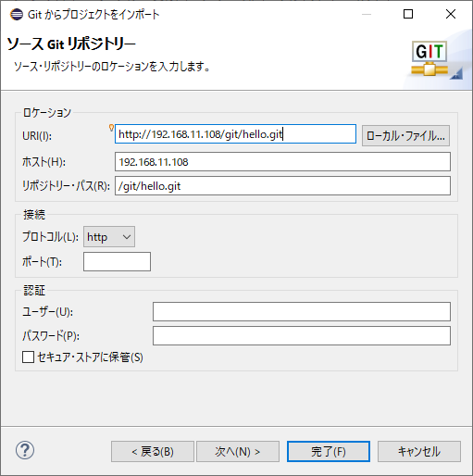The image size is (473, 476).
Task: Click the キャンセル button
Action: [x=419, y=452]
